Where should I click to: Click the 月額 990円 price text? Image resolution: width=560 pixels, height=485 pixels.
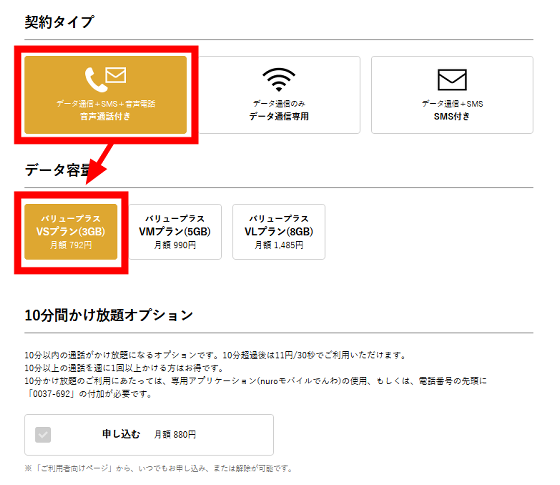pyautogui.click(x=175, y=245)
